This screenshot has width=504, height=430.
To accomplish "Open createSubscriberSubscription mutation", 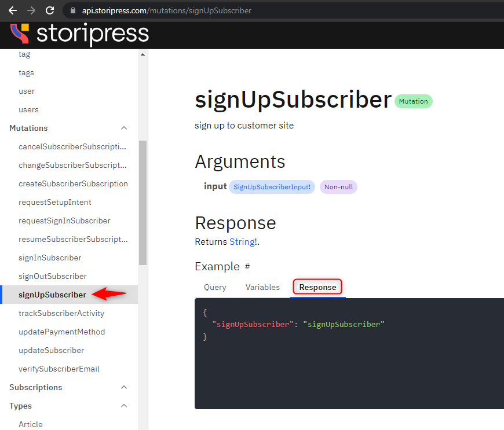I will click(74, 183).
